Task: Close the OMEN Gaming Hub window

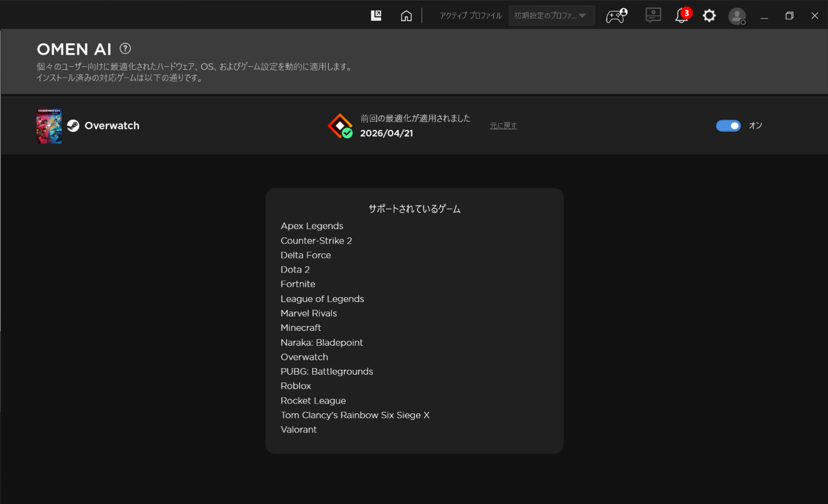Action: pos(815,16)
